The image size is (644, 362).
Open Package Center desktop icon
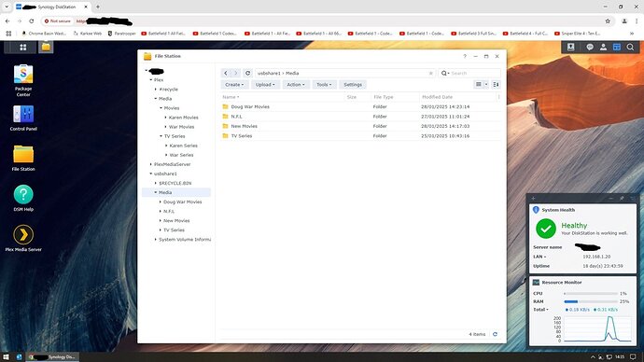point(23,80)
